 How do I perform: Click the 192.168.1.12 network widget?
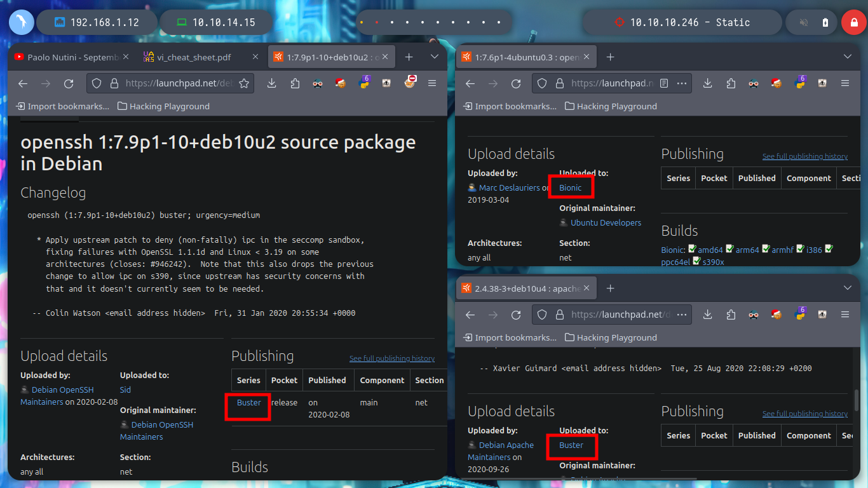coord(97,22)
